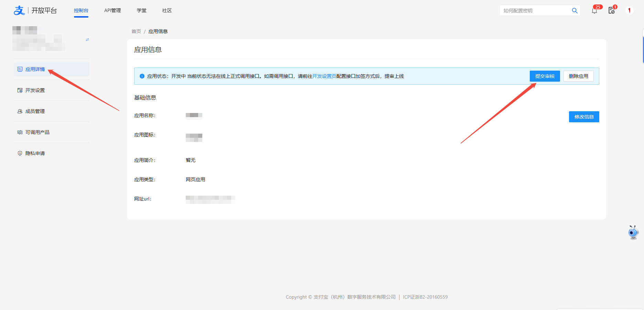Click the 提交审核 button
644x310 pixels.
pyautogui.click(x=545, y=76)
